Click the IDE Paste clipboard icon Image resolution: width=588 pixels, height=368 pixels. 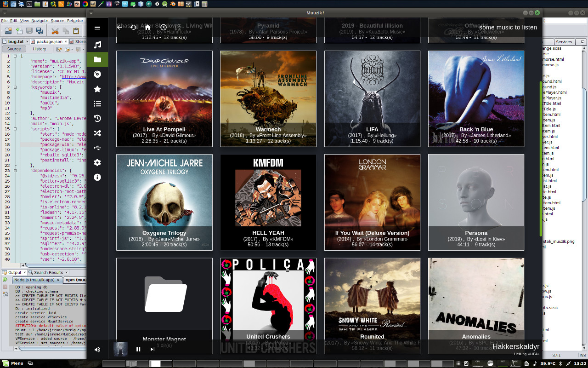pos(75,31)
